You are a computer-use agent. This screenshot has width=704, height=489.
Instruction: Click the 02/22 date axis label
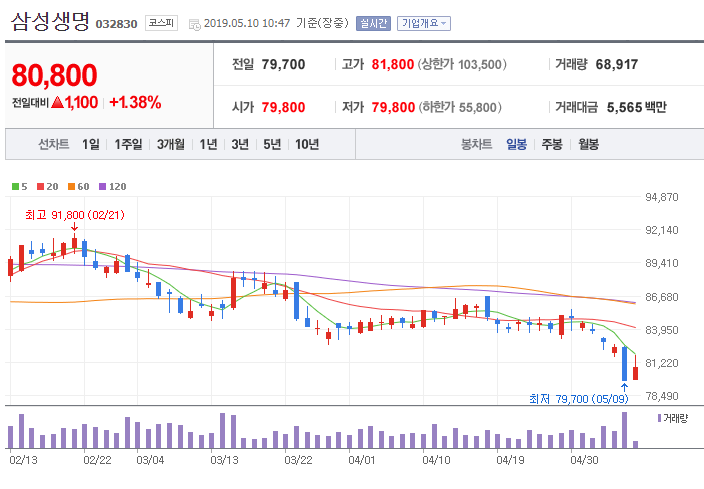[97, 460]
